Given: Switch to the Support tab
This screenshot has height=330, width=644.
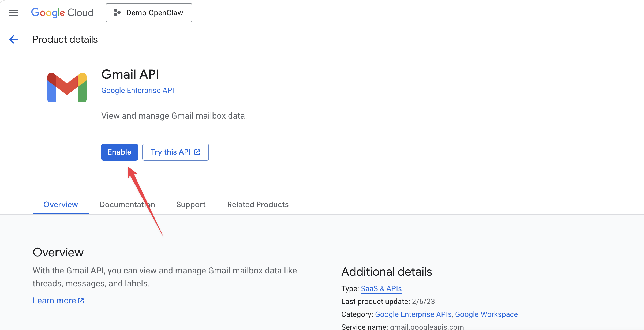Looking at the screenshot, I should click(x=191, y=204).
